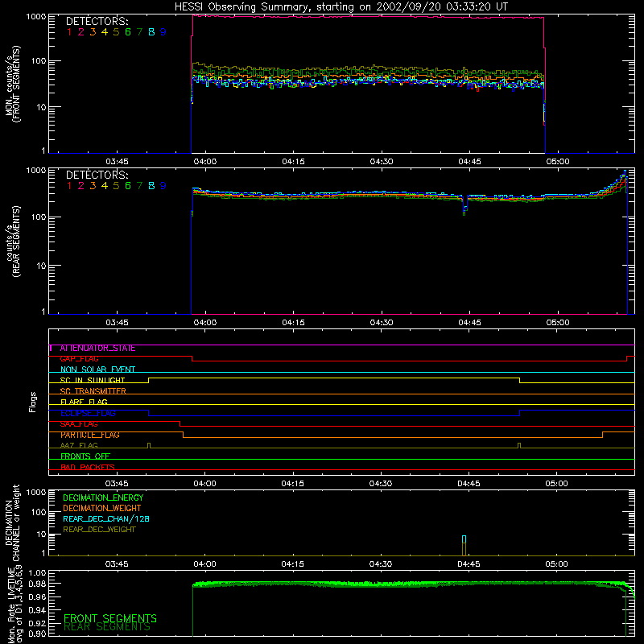Click green detector 6 in rear segments legend
Viewport: 644px width, 644px height.
[128, 186]
